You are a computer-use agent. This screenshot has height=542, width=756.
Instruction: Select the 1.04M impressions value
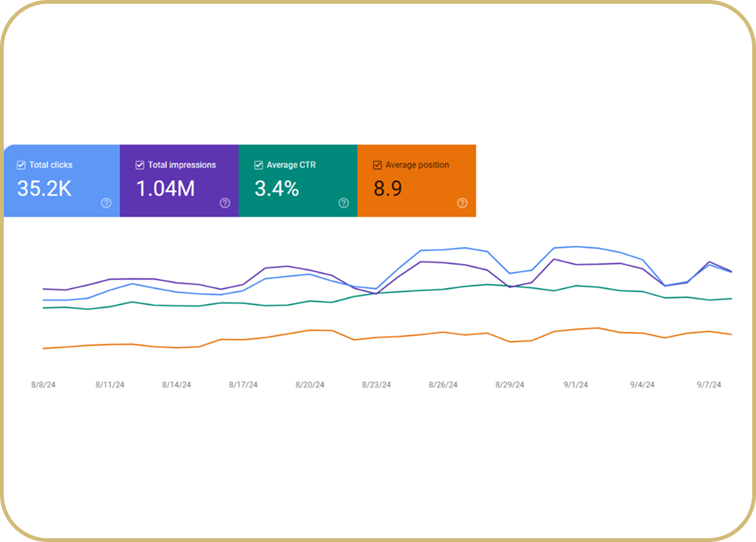(165, 188)
